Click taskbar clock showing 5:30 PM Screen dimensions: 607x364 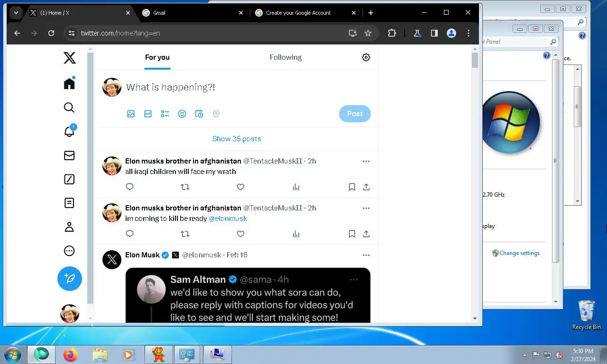(583, 355)
